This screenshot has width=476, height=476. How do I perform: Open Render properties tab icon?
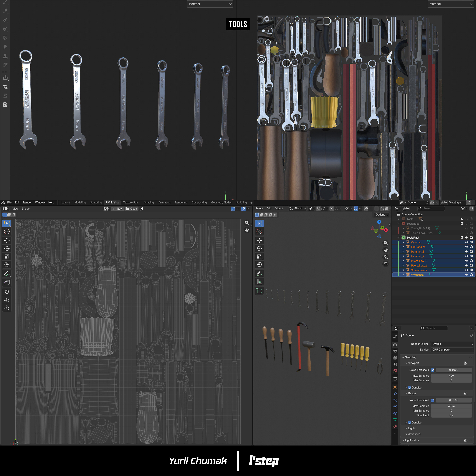pyautogui.click(x=395, y=344)
